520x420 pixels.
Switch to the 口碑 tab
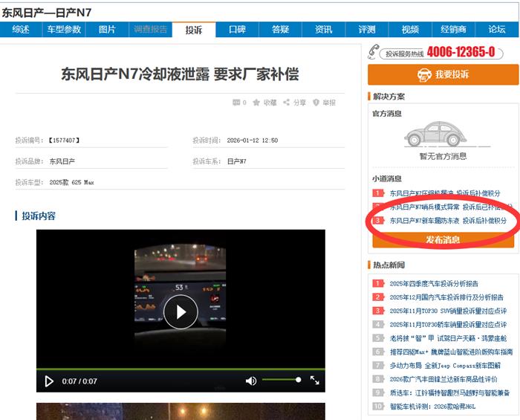click(237, 30)
